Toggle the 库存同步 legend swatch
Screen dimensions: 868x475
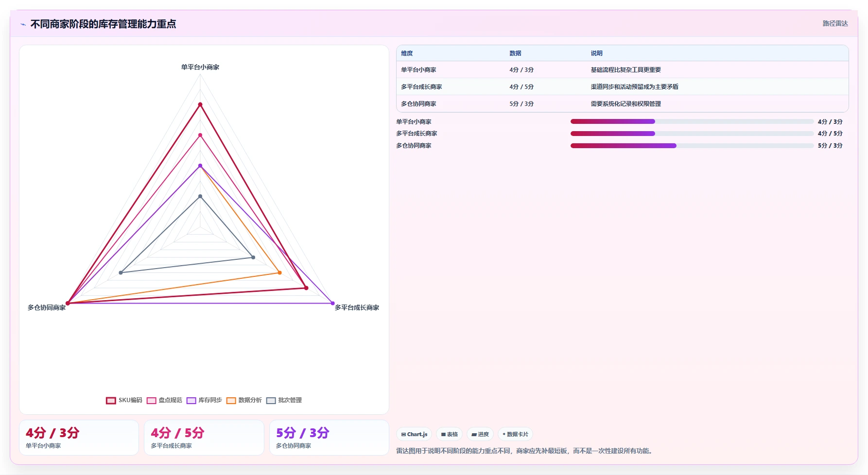click(191, 400)
